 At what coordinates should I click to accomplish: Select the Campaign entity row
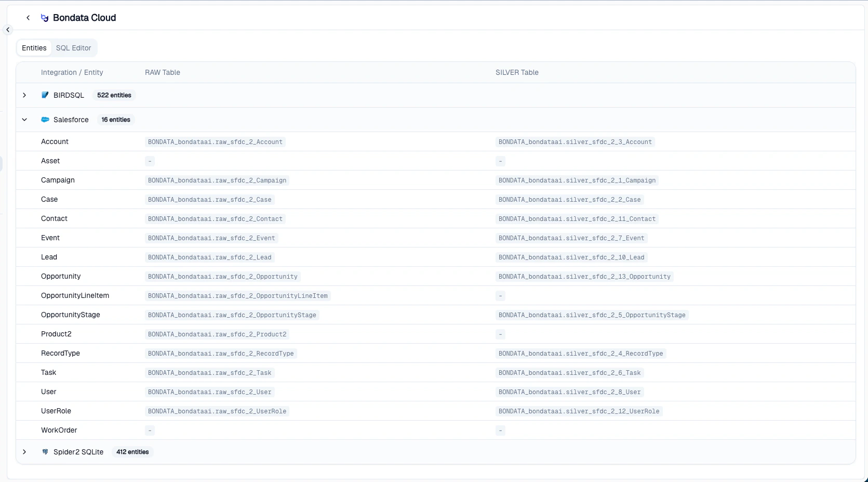coord(436,180)
